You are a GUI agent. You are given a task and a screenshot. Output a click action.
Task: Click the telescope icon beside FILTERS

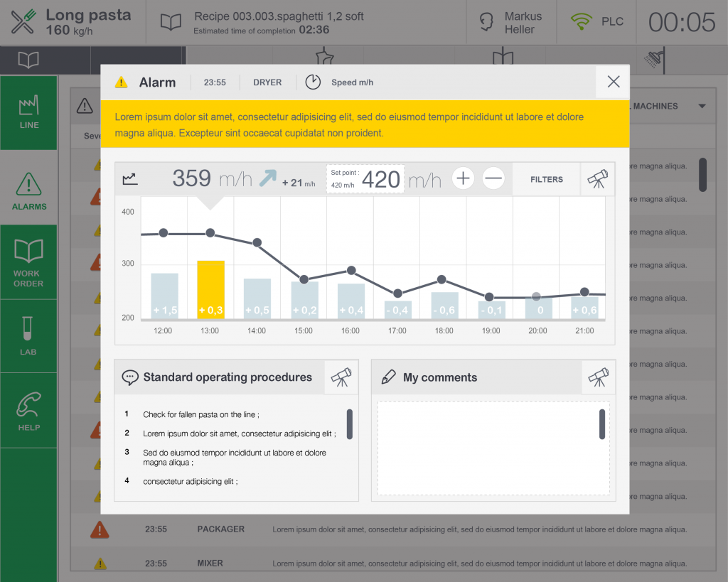pos(597,180)
